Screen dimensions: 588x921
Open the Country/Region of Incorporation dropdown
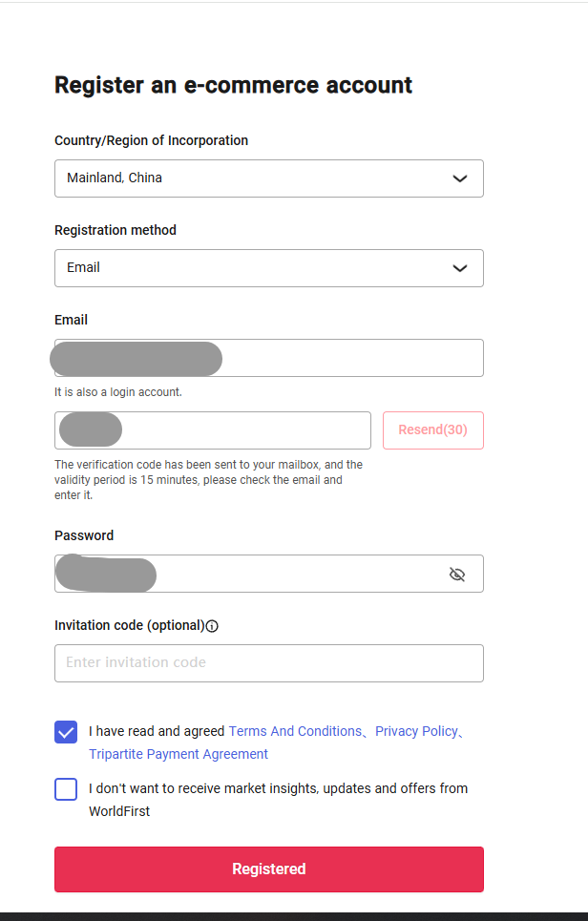[x=268, y=178]
